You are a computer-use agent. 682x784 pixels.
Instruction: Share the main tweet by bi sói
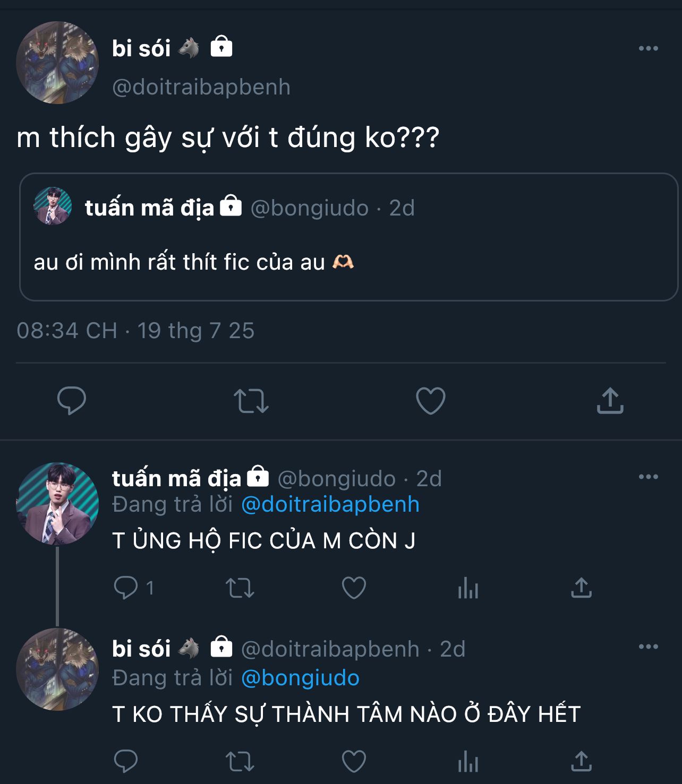[x=610, y=401]
